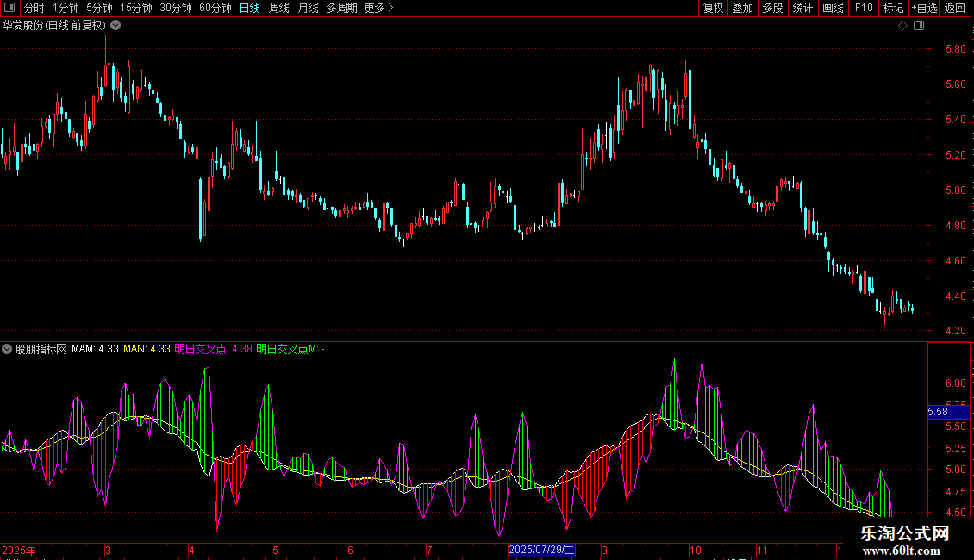This screenshot has height=560, width=974.
Task: Expand the 更多 periods menu
Action: coord(378,8)
